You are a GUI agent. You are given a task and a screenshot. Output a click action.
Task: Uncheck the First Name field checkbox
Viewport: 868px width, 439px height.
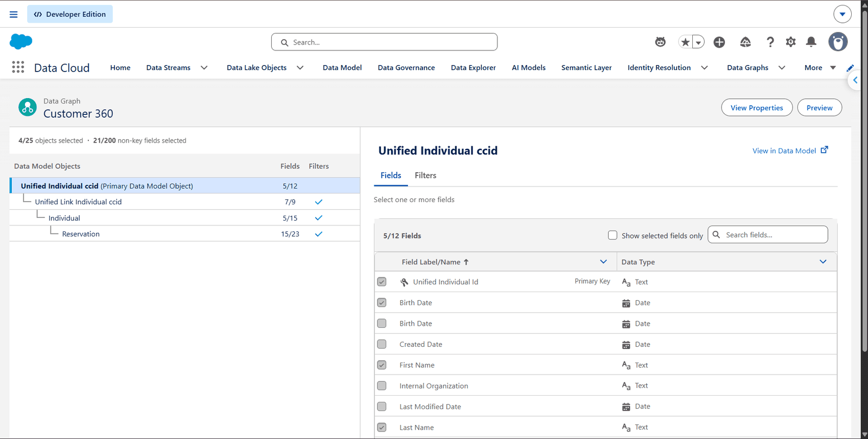(382, 365)
